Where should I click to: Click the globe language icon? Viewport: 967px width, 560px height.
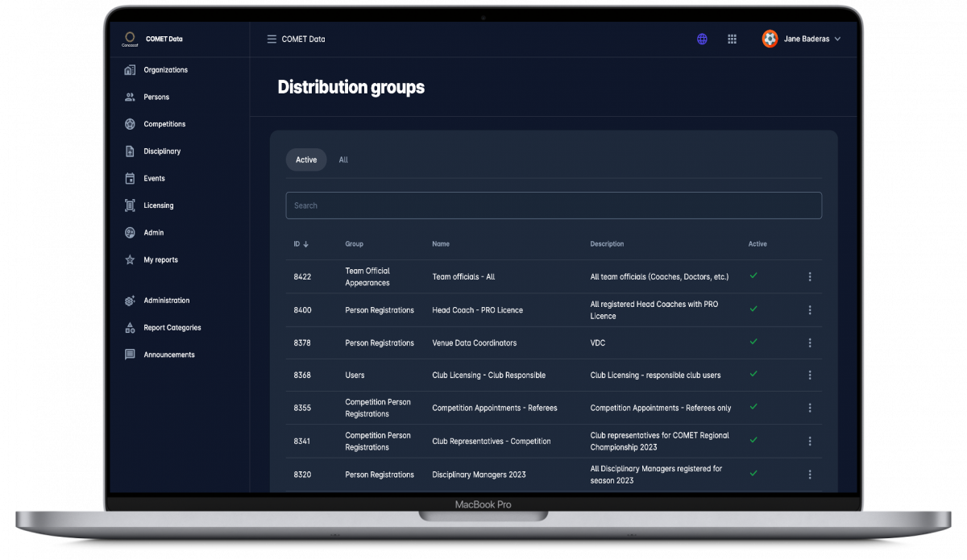tap(702, 39)
